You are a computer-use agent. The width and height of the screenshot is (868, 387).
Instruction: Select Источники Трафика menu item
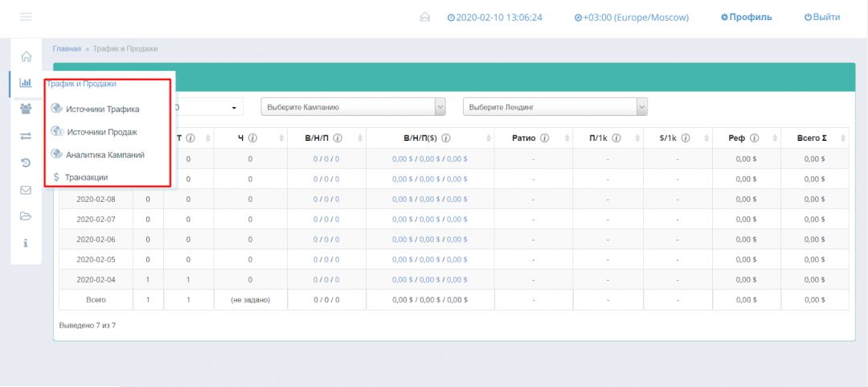coord(102,109)
